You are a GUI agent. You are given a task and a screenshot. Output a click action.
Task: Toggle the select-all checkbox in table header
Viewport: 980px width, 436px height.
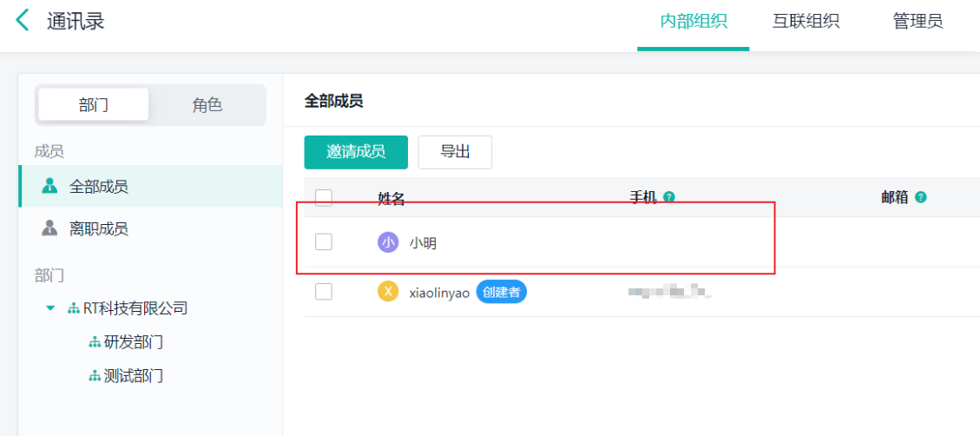pos(324,198)
